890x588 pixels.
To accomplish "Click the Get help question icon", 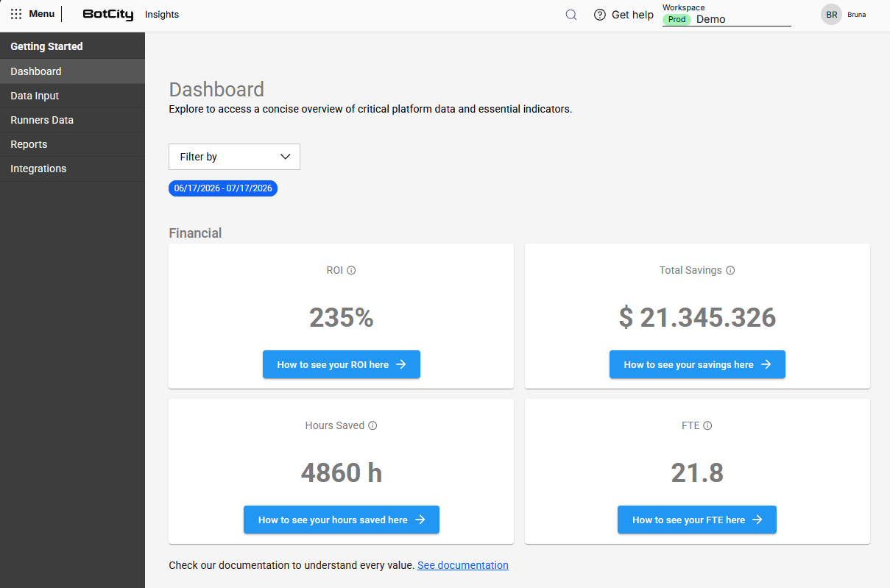I will tap(600, 15).
